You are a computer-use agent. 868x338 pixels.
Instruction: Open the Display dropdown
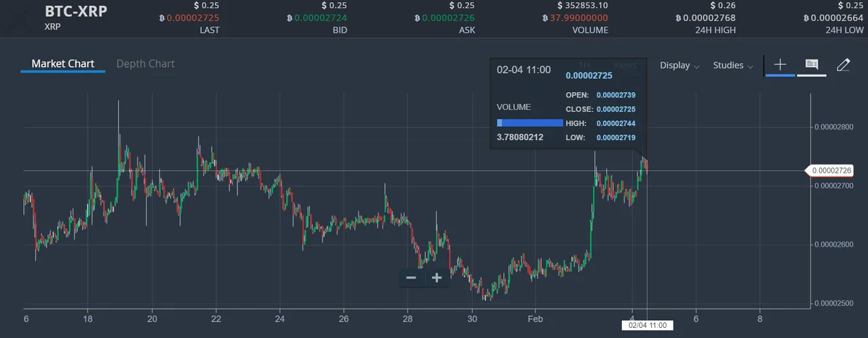679,66
